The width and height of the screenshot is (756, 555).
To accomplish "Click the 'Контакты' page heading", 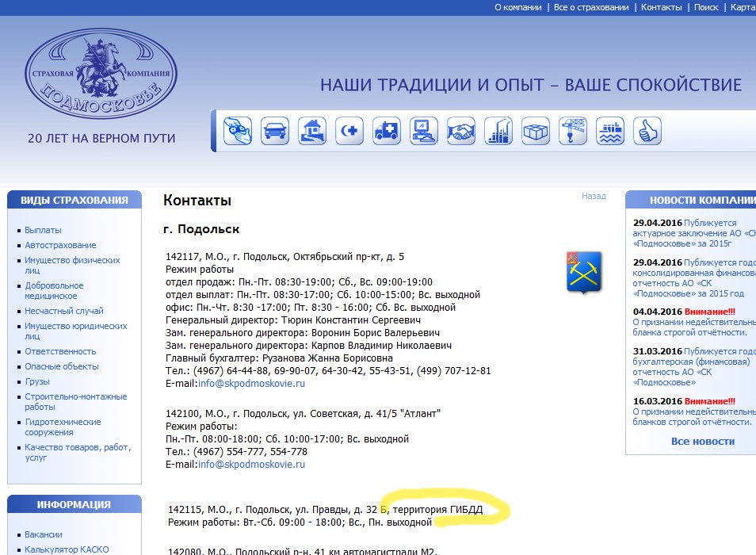I will pyautogui.click(x=197, y=200).
